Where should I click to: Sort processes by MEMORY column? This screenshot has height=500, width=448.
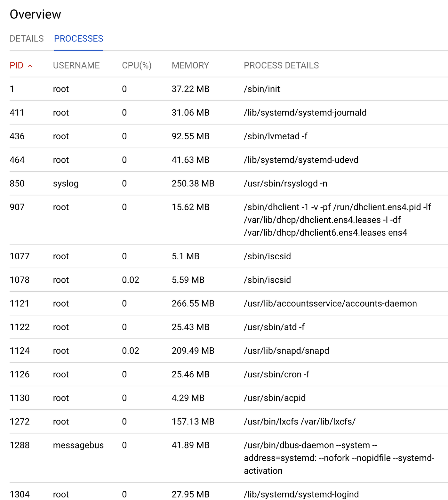(190, 65)
